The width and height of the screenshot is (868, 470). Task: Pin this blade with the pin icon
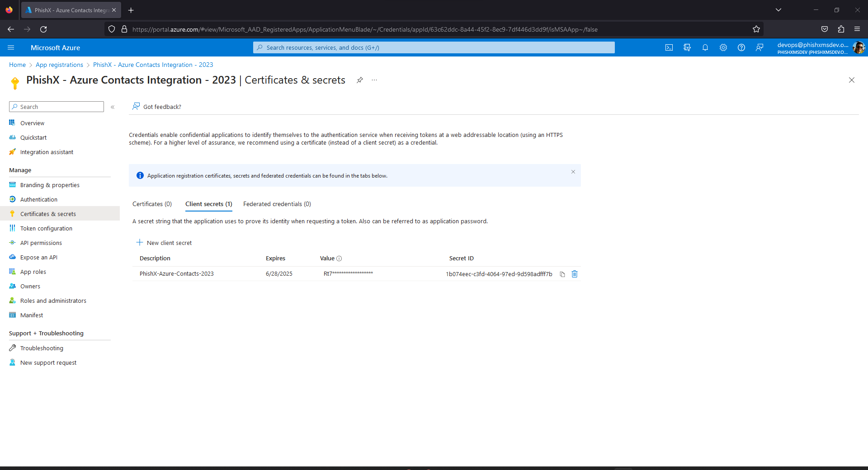pos(360,80)
